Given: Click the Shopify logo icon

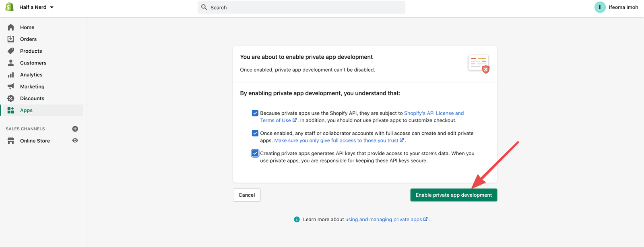Looking at the screenshot, I should pyautogui.click(x=9, y=7).
